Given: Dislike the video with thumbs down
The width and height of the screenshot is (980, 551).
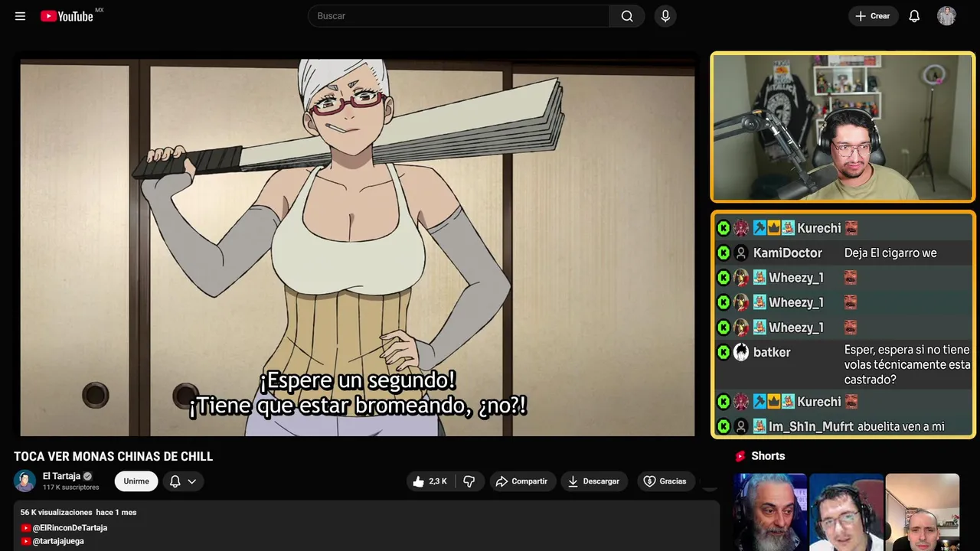Looking at the screenshot, I should click(x=469, y=481).
